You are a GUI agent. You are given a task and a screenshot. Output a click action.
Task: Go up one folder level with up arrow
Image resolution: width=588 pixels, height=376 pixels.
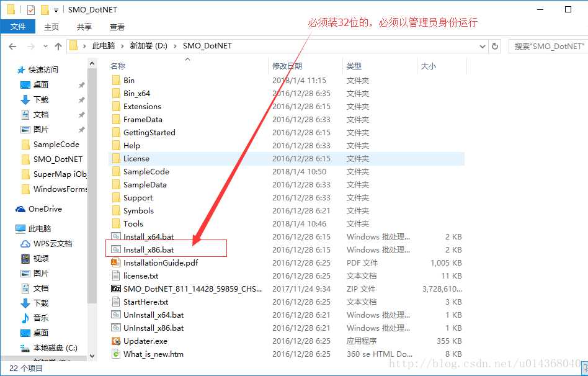point(58,46)
